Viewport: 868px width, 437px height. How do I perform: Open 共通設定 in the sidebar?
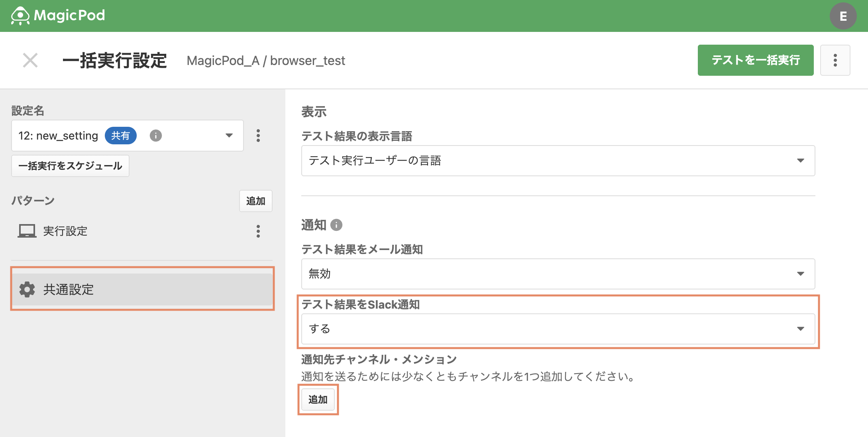coord(142,289)
